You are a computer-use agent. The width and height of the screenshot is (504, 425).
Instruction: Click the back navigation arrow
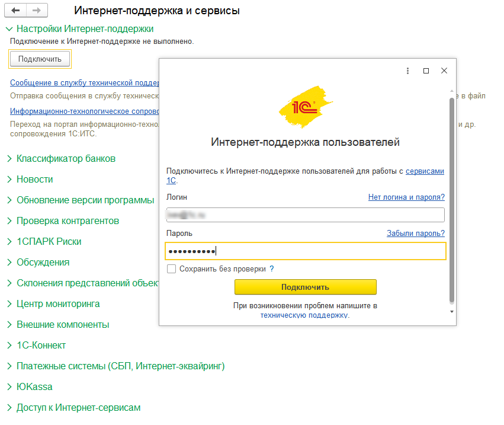16,11
